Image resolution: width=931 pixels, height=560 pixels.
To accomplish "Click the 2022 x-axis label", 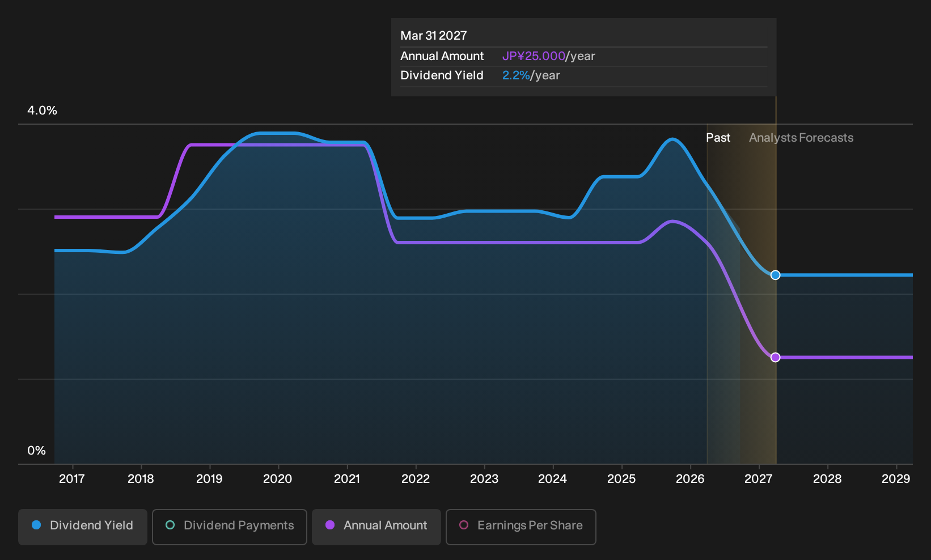I will point(416,479).
